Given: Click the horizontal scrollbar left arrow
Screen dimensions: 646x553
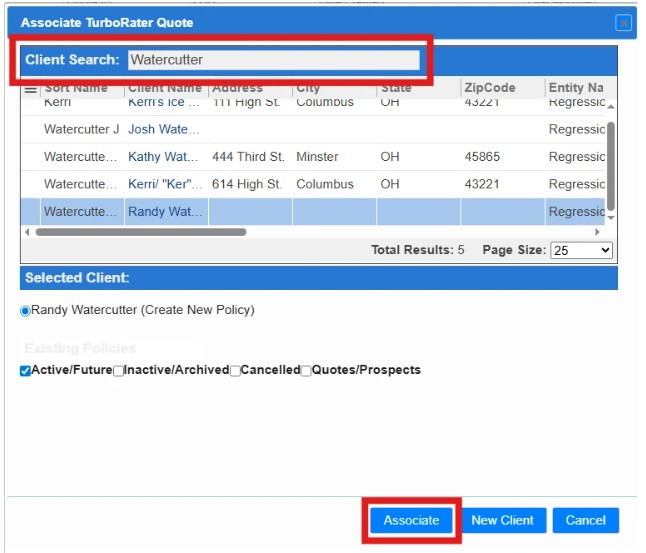Looking at the screenshot, I should click(27, 232).
